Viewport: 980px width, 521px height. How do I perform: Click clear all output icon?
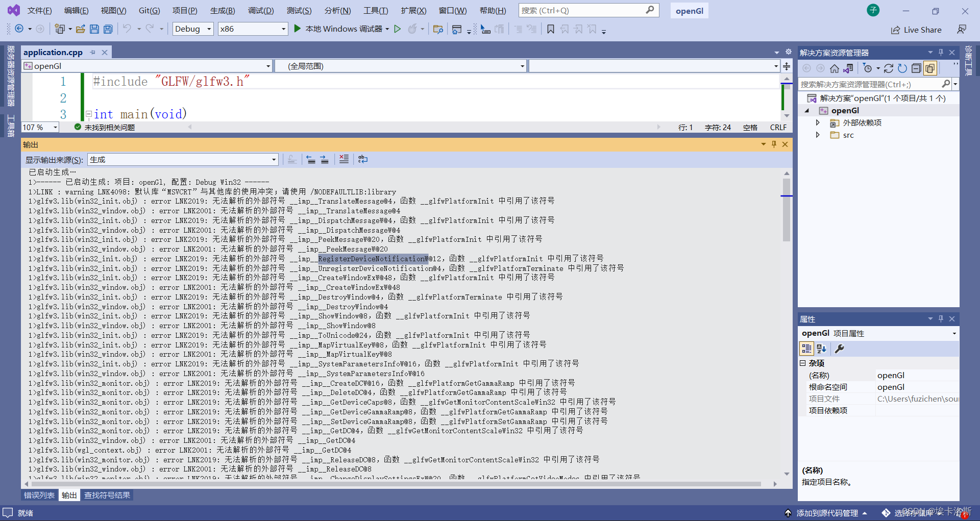pyautogui.click(x=344, y=159)
